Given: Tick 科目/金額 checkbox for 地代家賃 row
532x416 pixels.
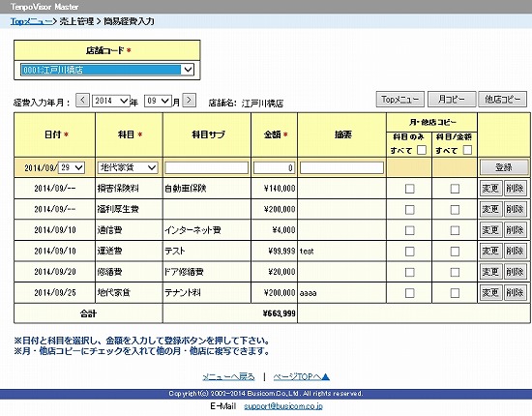Looking at the screenshot, I should (455, 293).
